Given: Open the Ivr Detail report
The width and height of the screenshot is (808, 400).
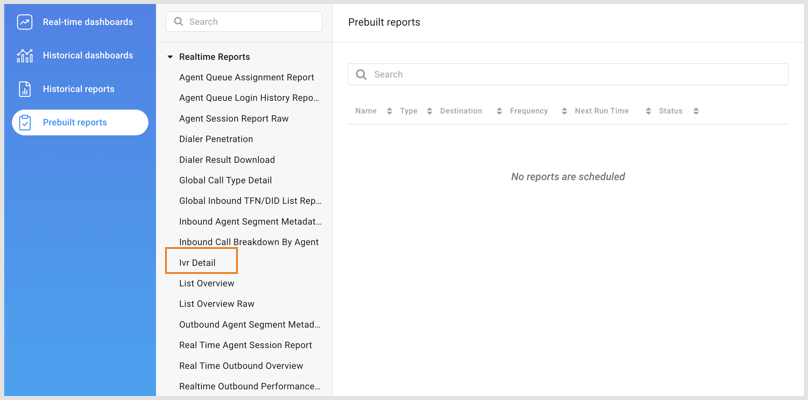Looking at the screenshot, I should (197, 263).
